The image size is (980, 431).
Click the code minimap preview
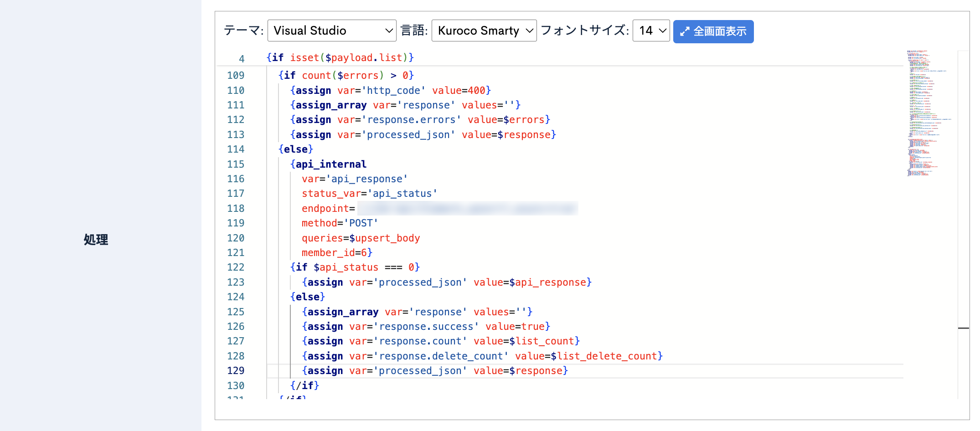click(x=928, y=114)
